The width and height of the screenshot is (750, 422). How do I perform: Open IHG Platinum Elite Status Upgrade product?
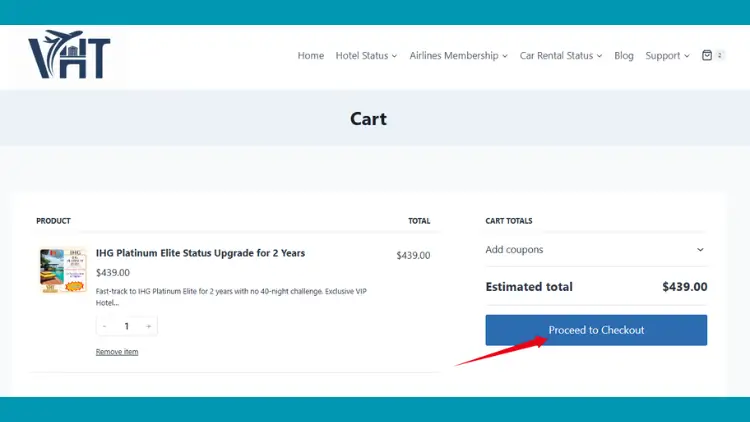pyautogui.click(x=200, y=253)
